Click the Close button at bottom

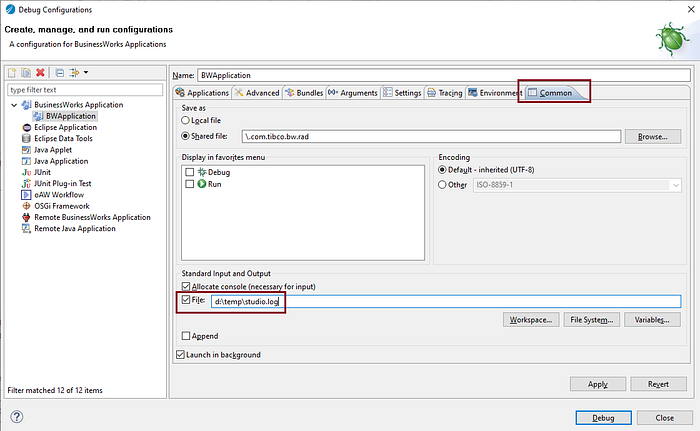(665, 418)
